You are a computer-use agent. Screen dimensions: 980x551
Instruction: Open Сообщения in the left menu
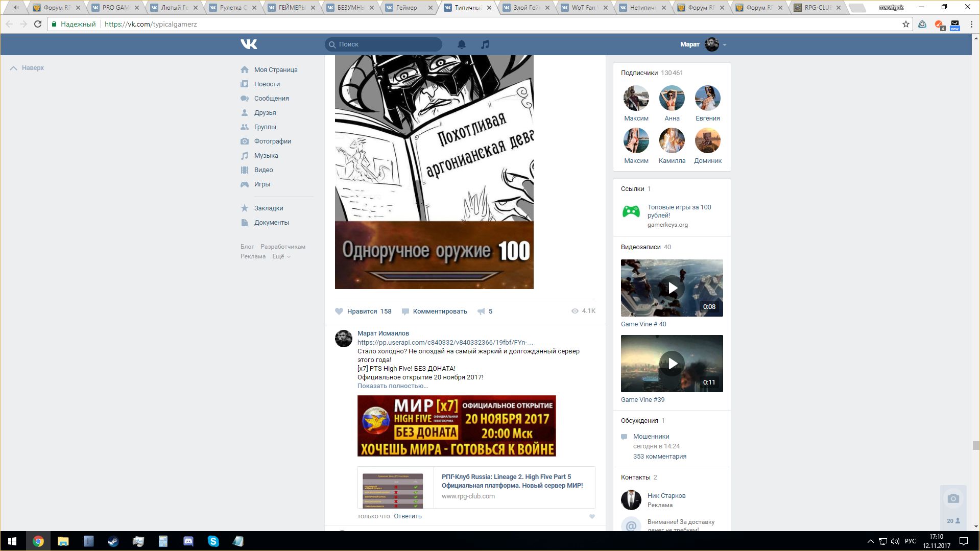pyautogui.click(x=271, y=99)
